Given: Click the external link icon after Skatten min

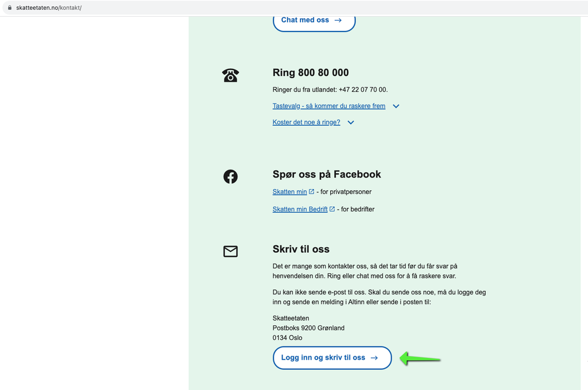Looking at the screenshot, I should pyautogui.click(x=312, y=192).
